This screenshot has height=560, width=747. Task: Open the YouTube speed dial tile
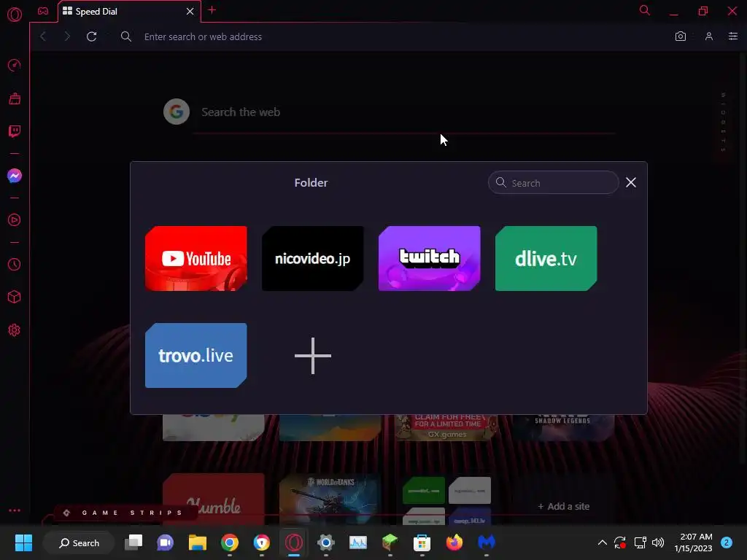(x=196, y=259)
